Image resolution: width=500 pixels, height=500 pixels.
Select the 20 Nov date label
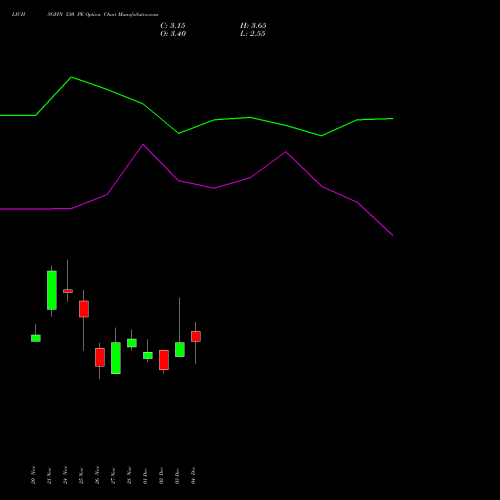point(33,475)
